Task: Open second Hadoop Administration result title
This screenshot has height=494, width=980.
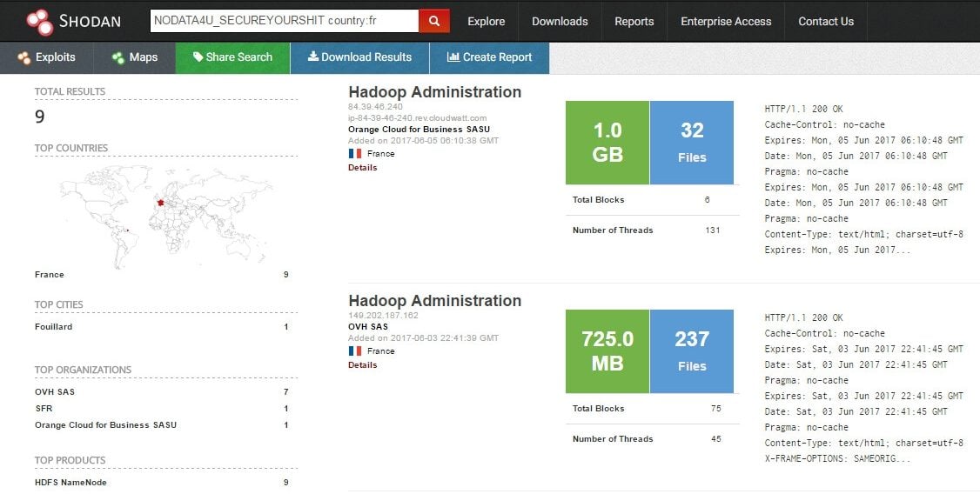Action: pos(435,300)
